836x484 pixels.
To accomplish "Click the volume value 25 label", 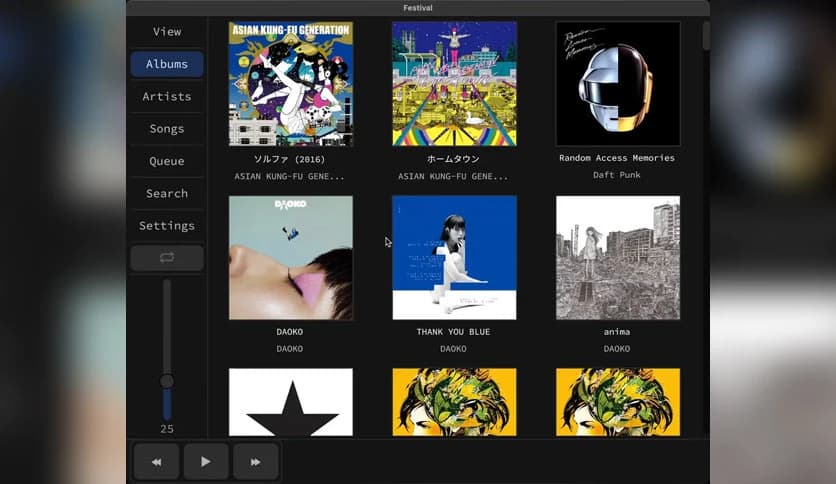I will [x=167, y=429].
